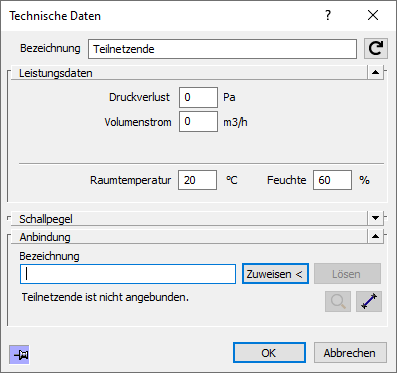Image resolution: width=397 pixels, height=373 pixels.
Task: Click the Schallpegel section header
Action: [x=189, y=219]
